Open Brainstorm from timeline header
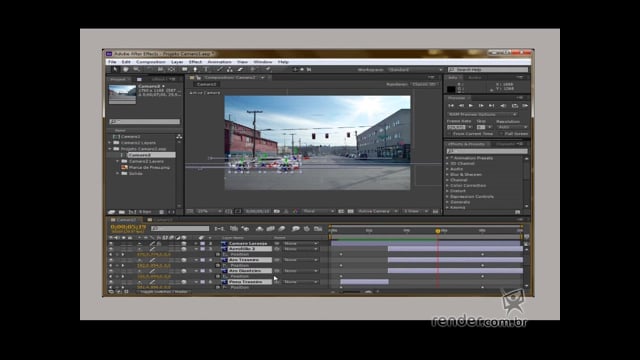 point(296,229)
